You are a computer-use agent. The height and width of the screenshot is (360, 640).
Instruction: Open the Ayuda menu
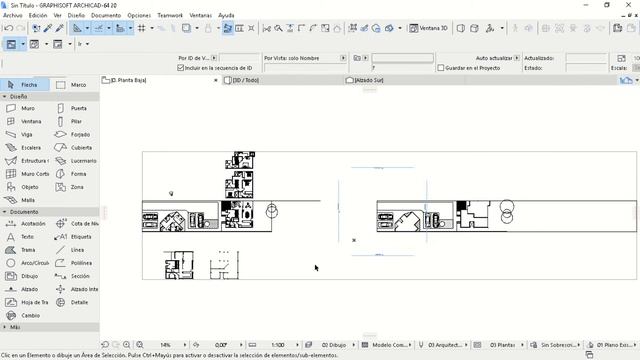tap(226, 15)
